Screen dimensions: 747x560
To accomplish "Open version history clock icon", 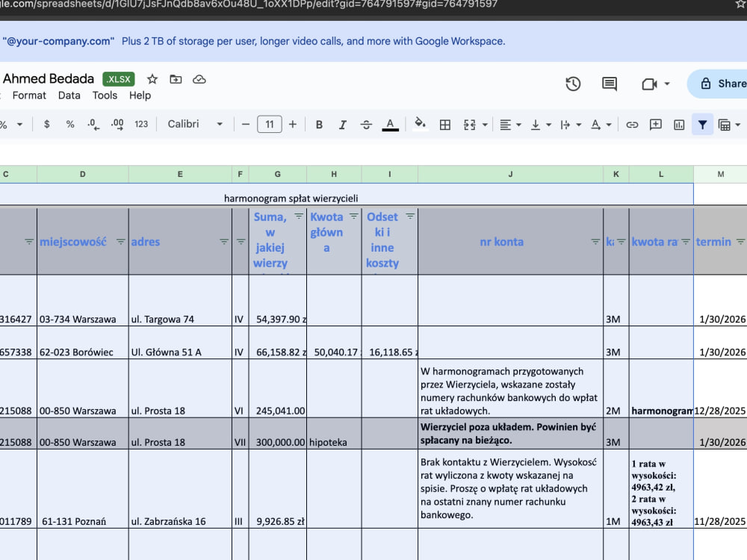I will coord(573,84).
